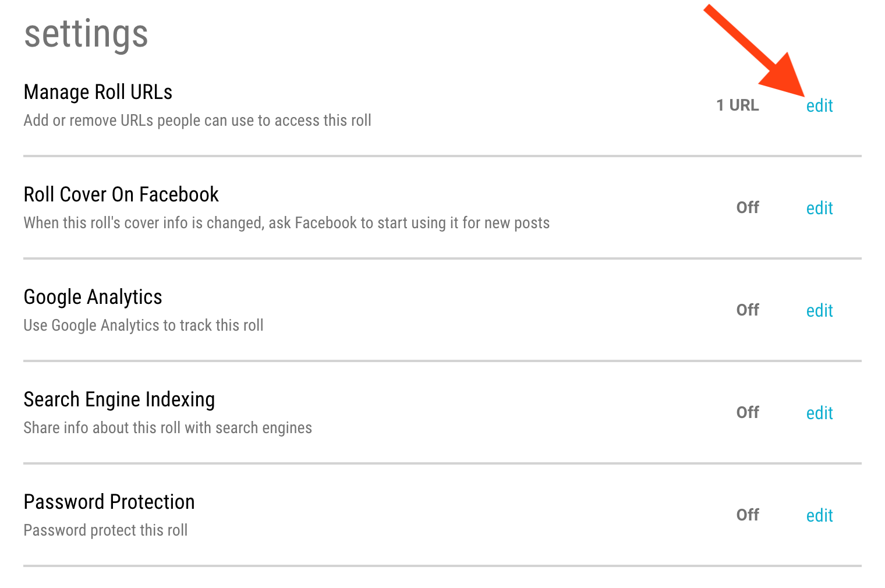Edit the Manage Roll URLs setting
The height and width of the screenshot is (588, 885).
coord(819,105)
